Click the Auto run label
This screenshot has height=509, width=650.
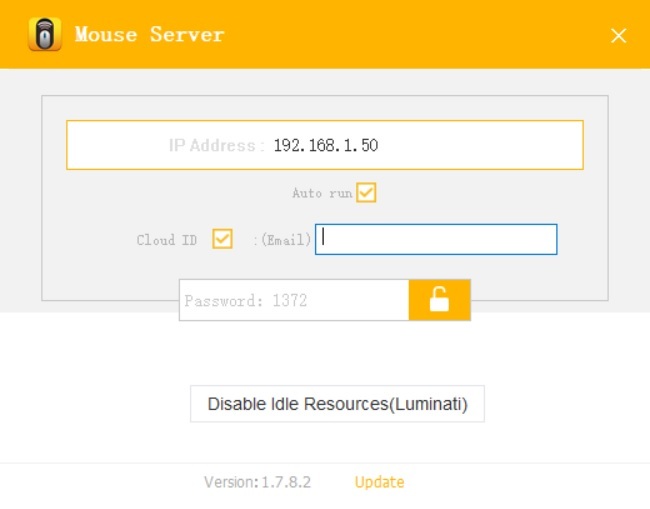[x=321, y=193]
